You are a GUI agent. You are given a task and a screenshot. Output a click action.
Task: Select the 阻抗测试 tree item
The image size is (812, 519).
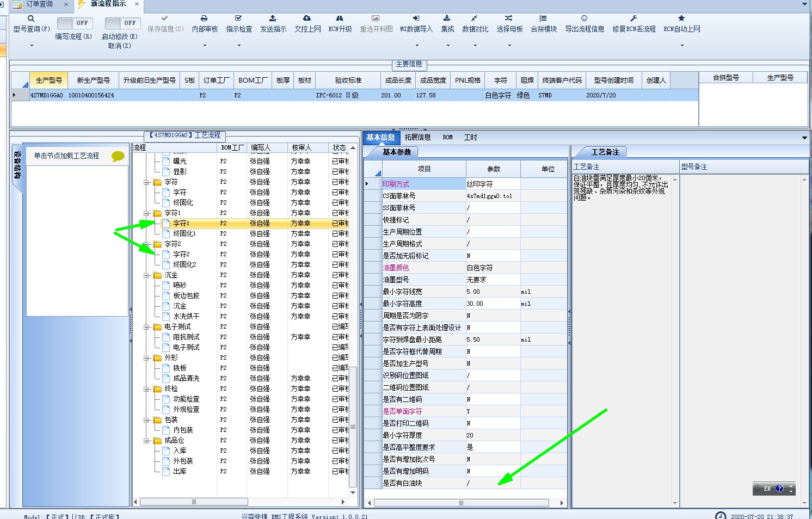[186, 337]
